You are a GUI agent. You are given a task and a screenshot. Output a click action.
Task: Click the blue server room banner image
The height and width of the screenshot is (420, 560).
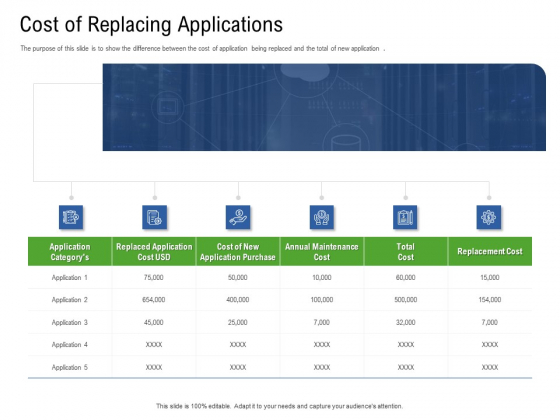click(x=324, y=107)
